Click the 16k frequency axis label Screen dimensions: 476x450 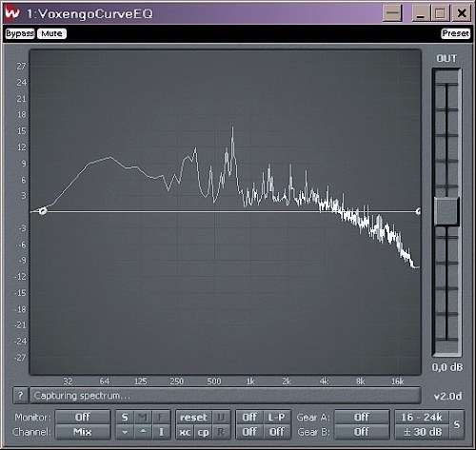click(x=397, y=382)
